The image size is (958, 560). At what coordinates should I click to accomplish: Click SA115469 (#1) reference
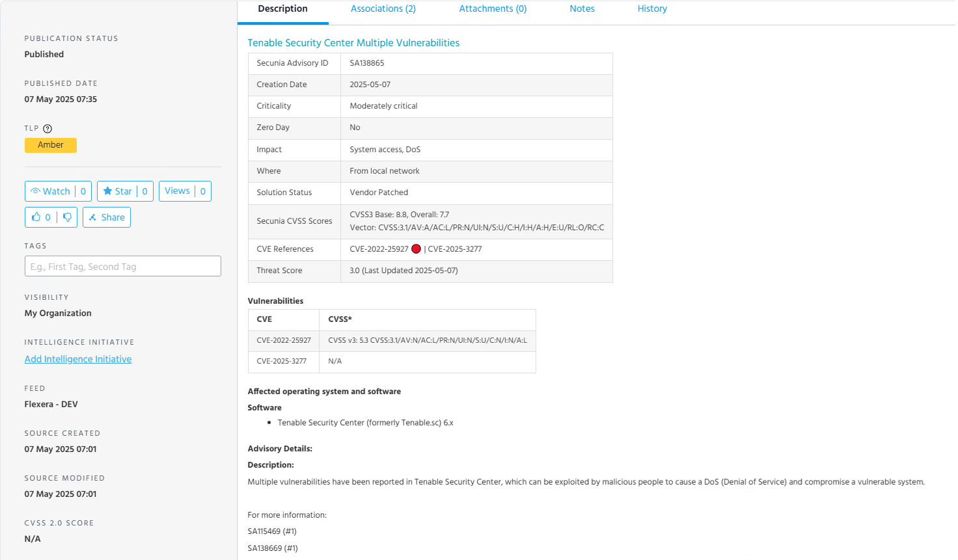(272, 531)
